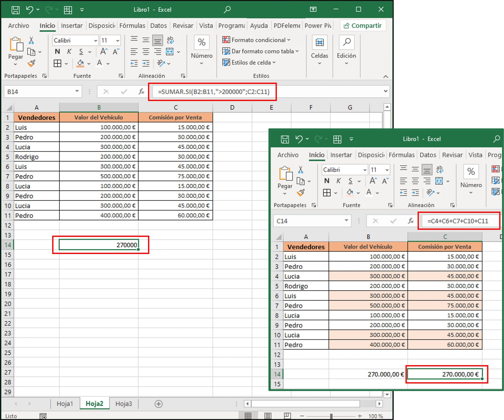
Task: Switch to the Fórmulas ribbon tab
Action: (132, 25)
